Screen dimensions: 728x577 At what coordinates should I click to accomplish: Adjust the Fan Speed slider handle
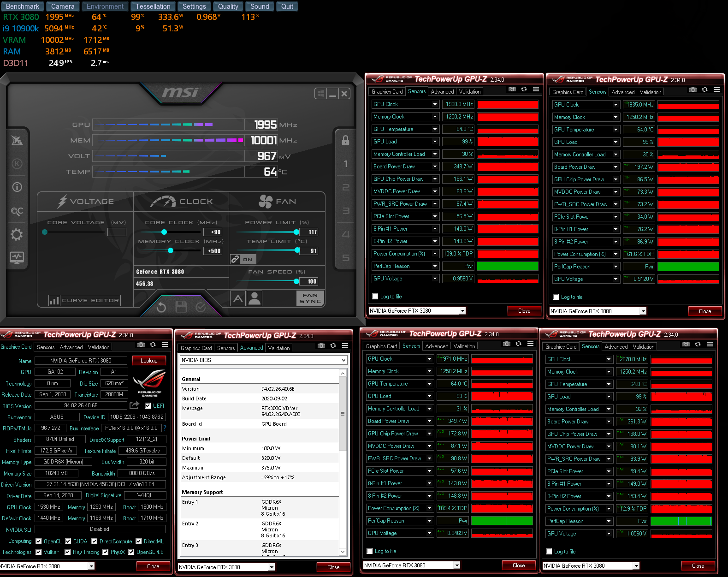tap(296, 281)
